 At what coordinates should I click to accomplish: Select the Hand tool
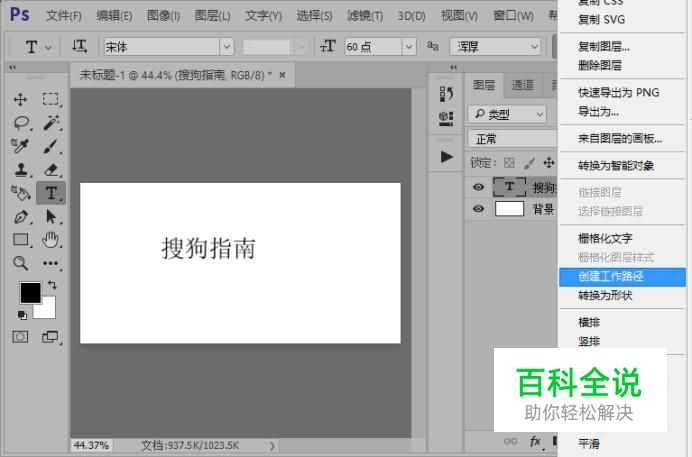tap(50, 240)
